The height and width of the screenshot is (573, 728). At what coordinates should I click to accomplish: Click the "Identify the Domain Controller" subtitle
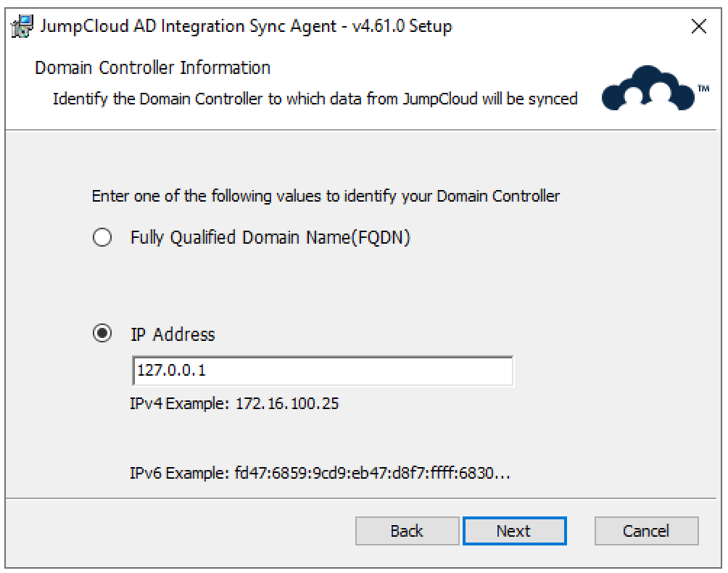315,99
